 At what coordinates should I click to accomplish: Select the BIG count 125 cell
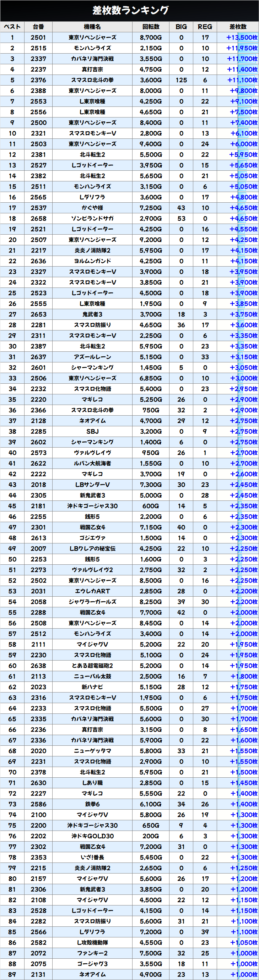click(x=181, y=80)
